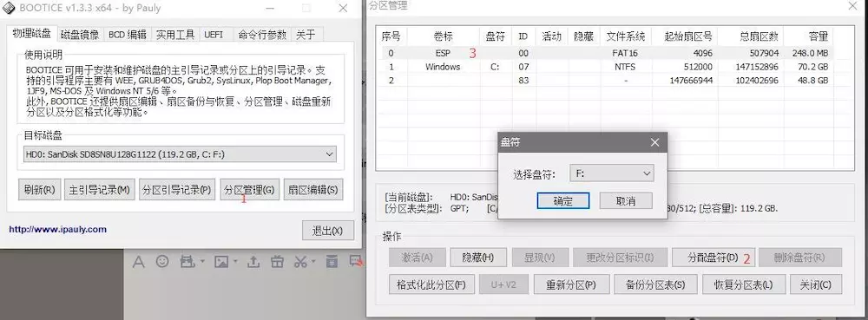
Task: Switch to the 实用工具 tab
Action: 175,35
